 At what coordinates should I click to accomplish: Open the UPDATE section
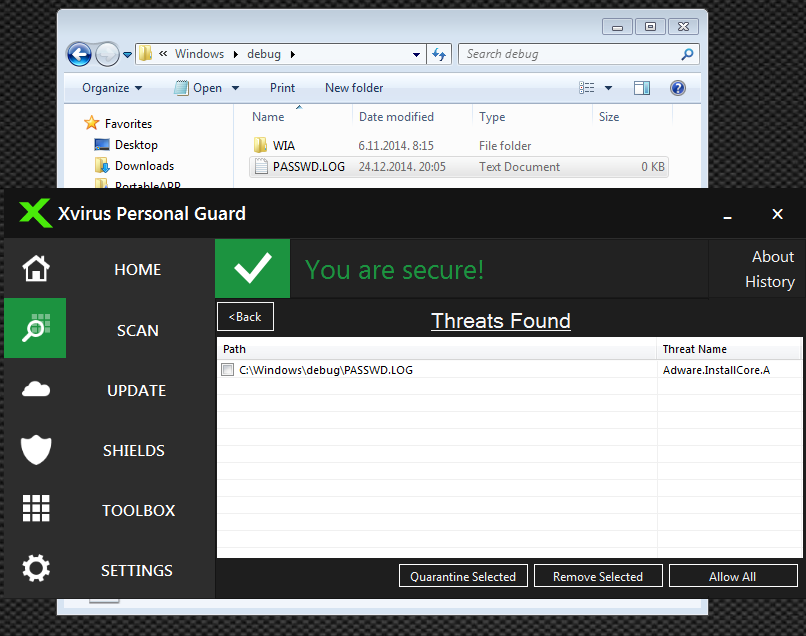tap(137, 390)
